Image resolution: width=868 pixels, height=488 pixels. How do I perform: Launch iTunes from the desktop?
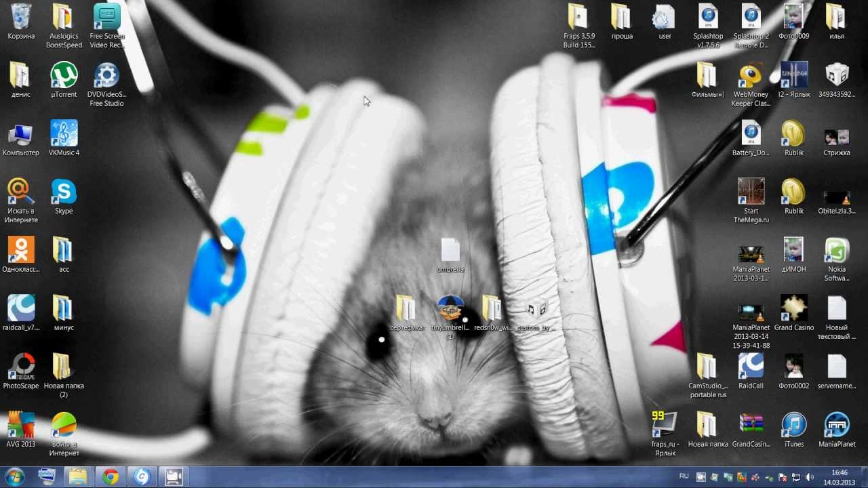coord(794,430)
